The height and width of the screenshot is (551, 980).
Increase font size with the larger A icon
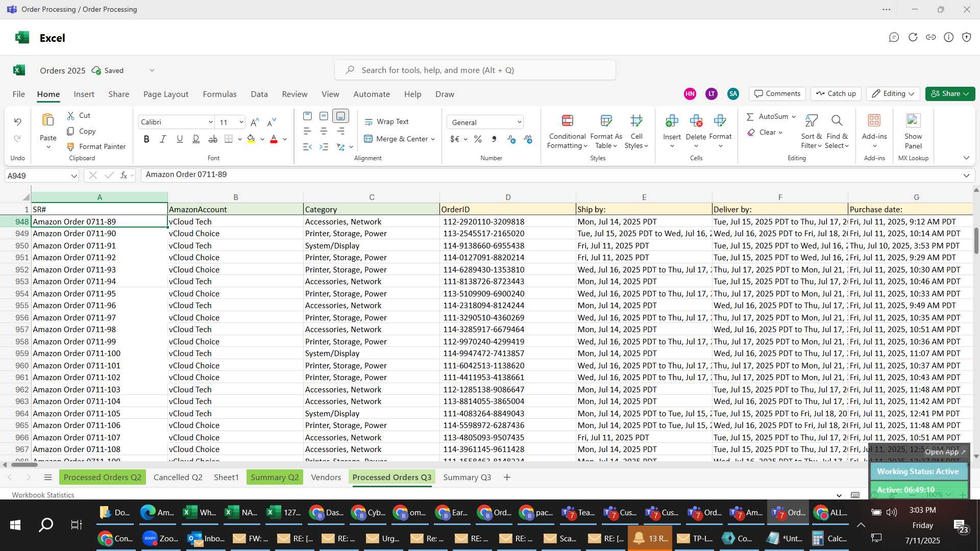pos(255,122)
